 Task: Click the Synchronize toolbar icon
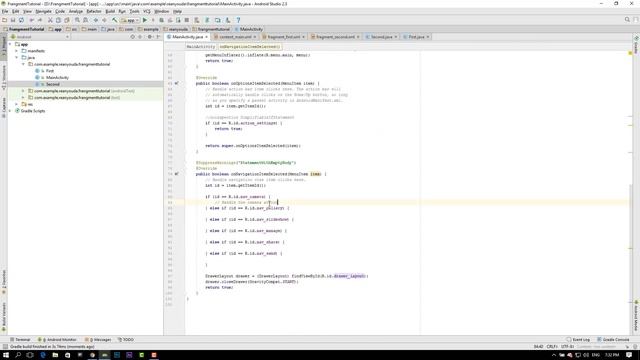point(21,20)
